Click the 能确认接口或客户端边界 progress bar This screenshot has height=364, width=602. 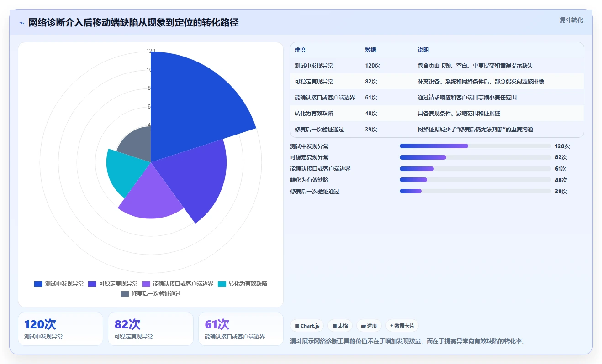tap(475, 169)
